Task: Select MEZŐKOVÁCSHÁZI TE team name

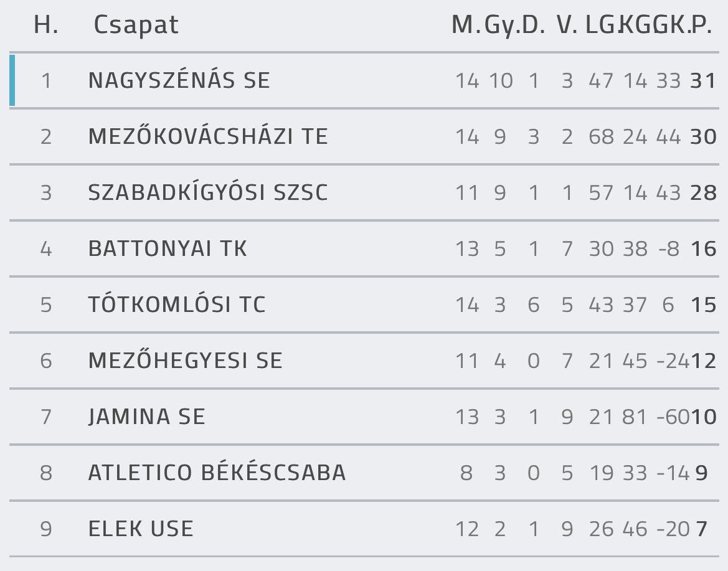Action: 208,136
